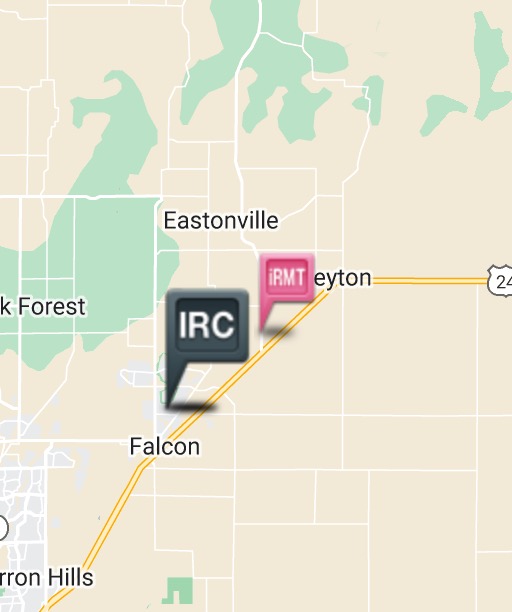Select the Peyton label beside the iRMT marker
Image resolution: width=512 pixels, height=612 pixels.
(x=343, y=279)
